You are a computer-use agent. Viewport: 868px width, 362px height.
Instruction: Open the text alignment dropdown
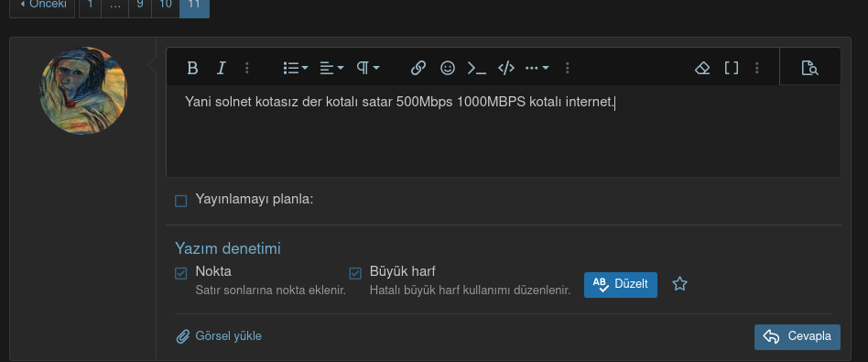[332, 68]
